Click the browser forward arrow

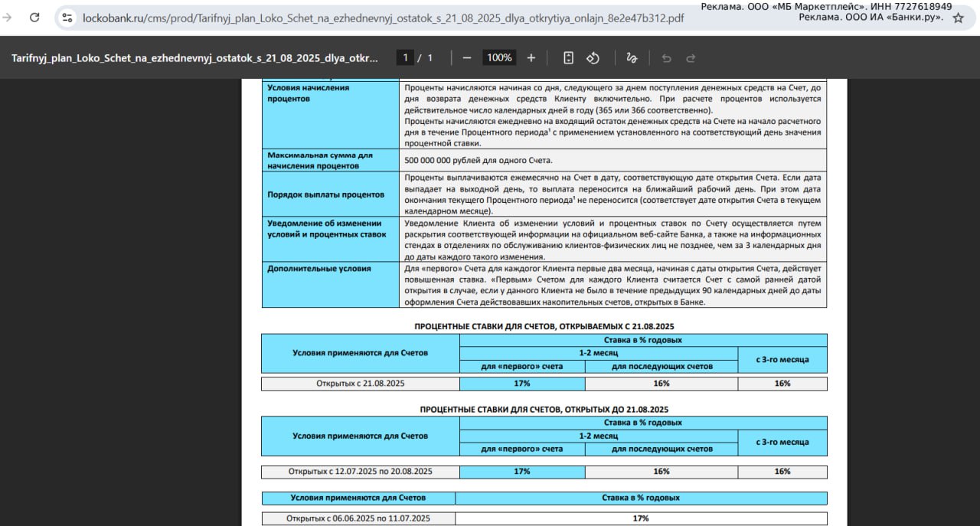pyautogui.click(x=8, y=18)
